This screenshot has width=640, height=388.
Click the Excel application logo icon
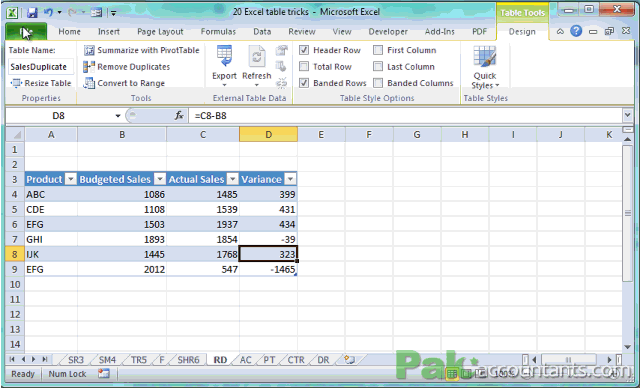click(x=12, y=13)
